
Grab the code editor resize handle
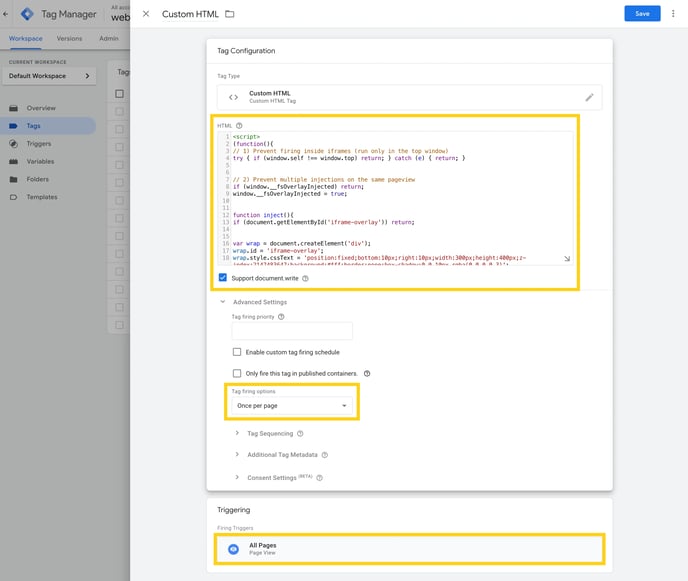click(567, 259)
